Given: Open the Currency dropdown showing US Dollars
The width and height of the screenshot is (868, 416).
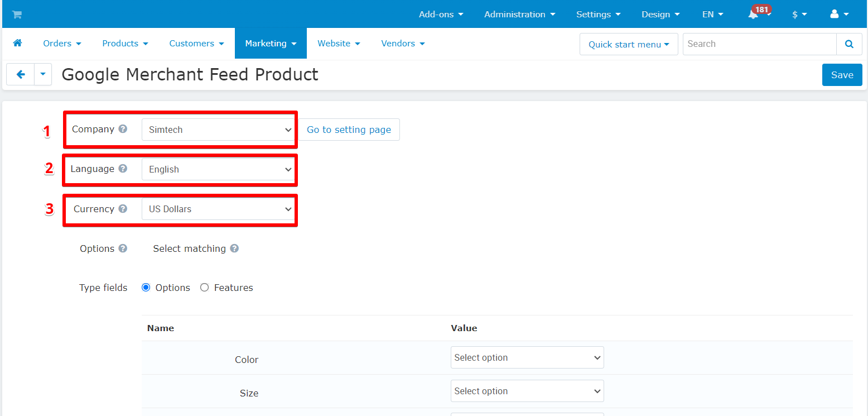Looking at the screenshot, I should pos(218,209).
